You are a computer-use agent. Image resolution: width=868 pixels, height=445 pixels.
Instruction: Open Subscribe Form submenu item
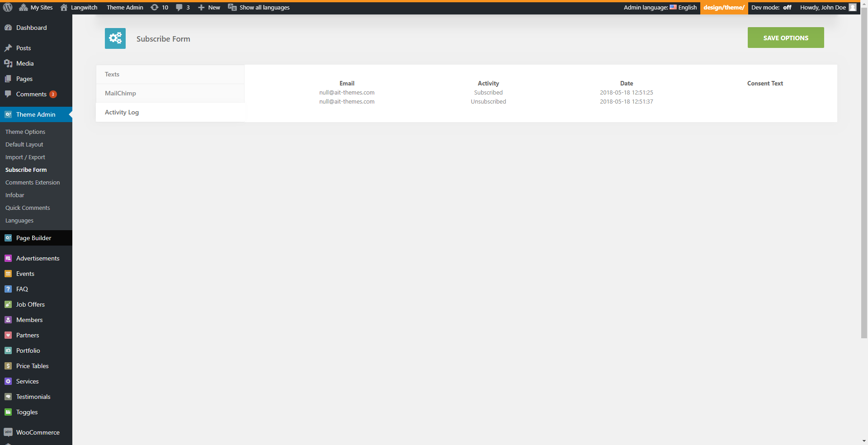(26, 170)
